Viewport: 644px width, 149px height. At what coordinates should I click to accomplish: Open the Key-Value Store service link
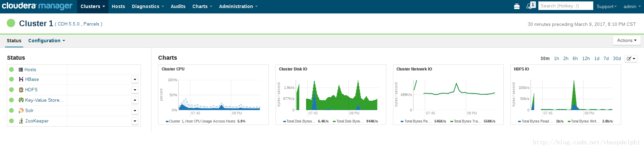[44, 100]
